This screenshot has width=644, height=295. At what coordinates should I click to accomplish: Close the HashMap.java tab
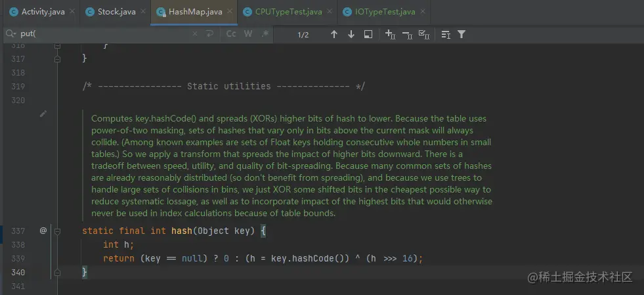tap(230, 12)
